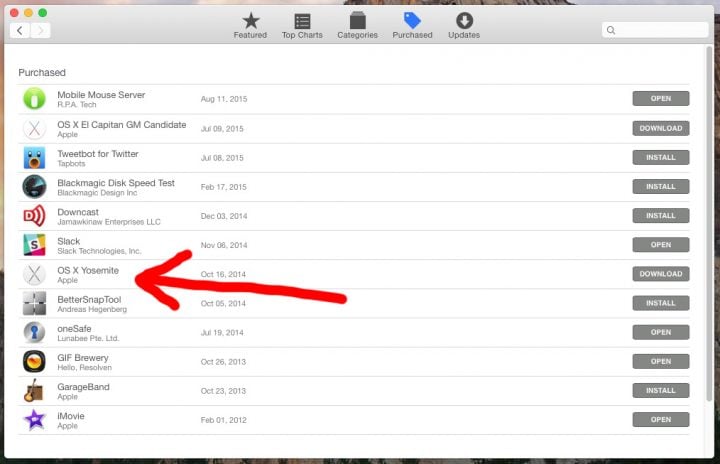Open iMovie via its OPEN button

pyautogui.click(x=661, y=419)
